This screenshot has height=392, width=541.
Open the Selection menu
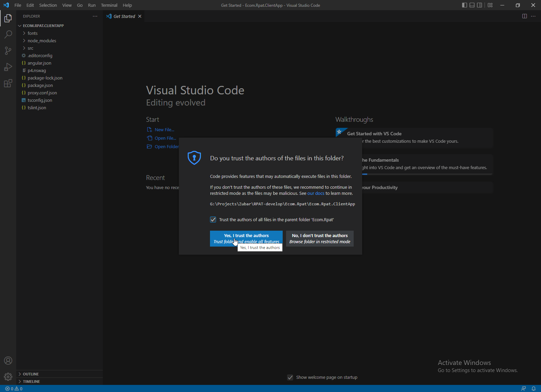[x=48, y=5]
